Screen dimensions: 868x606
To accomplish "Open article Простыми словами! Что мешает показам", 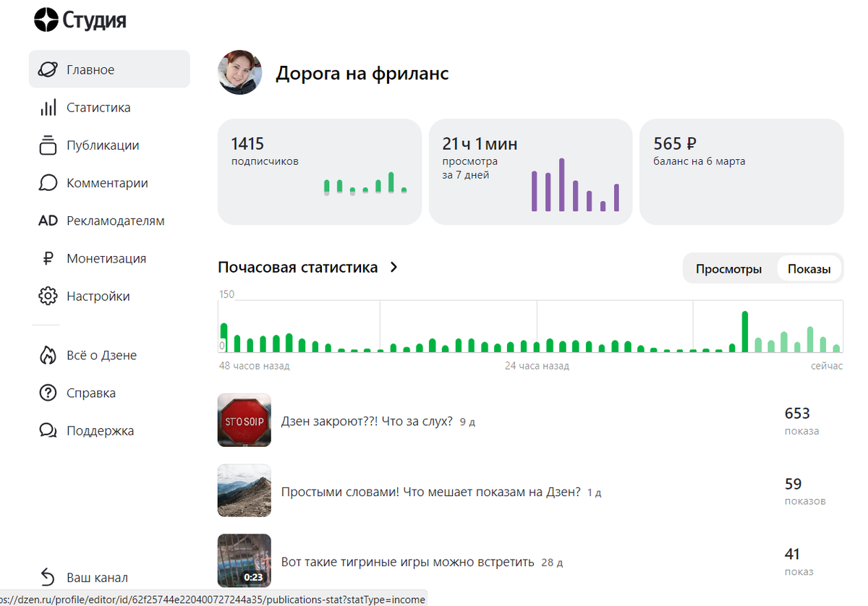I will coord(430,492).
